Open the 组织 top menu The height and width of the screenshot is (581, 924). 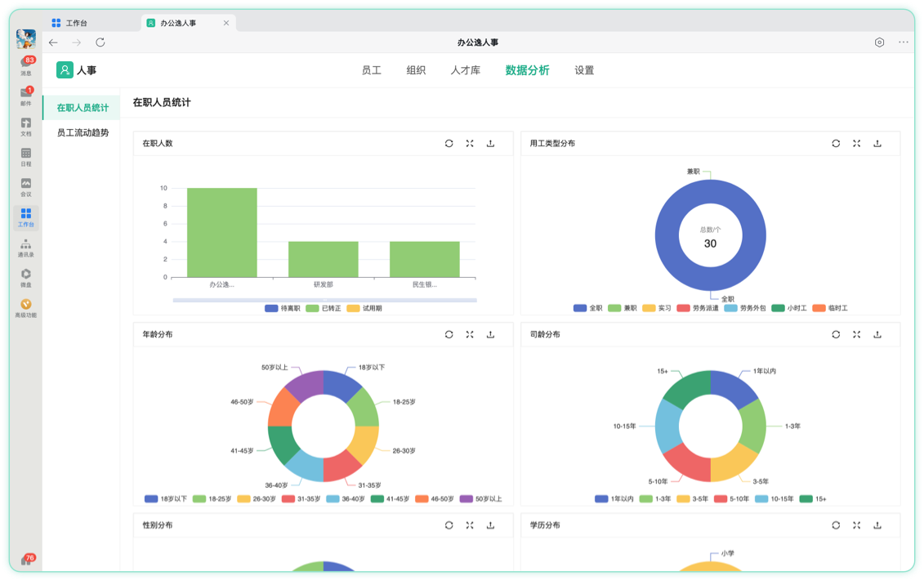[416, 70]
